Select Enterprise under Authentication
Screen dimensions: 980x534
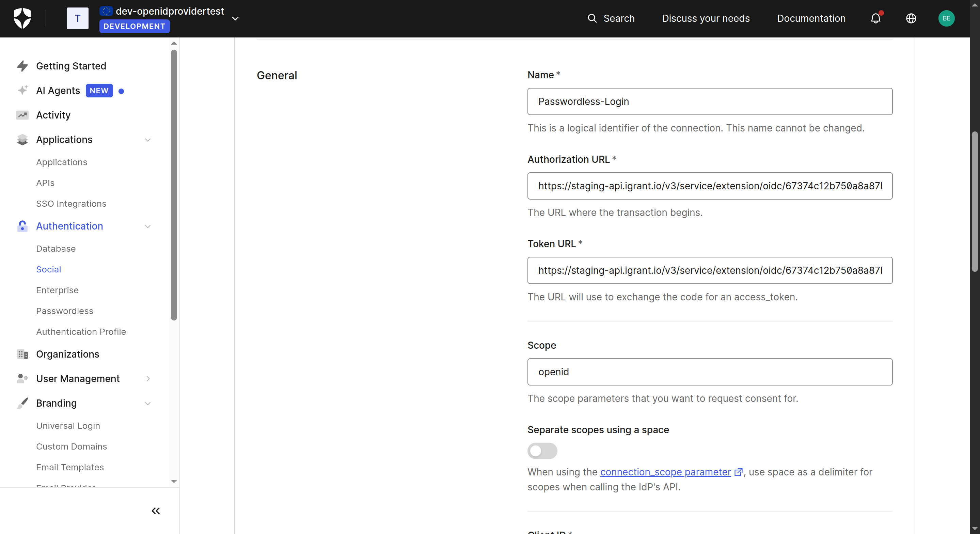click(x=57, y=290)
